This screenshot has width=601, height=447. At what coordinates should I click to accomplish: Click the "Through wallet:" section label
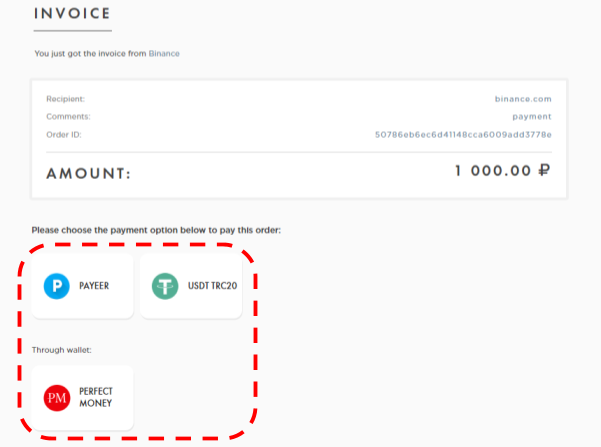point(60,349)
